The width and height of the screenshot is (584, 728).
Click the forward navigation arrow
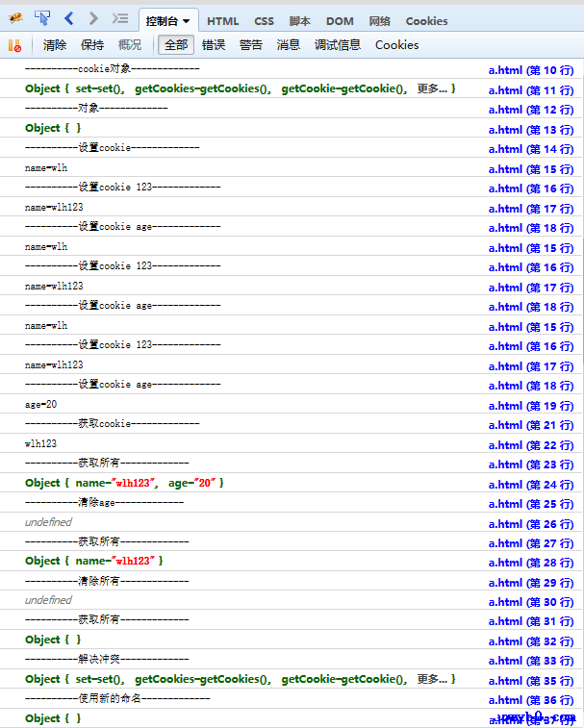93,18
